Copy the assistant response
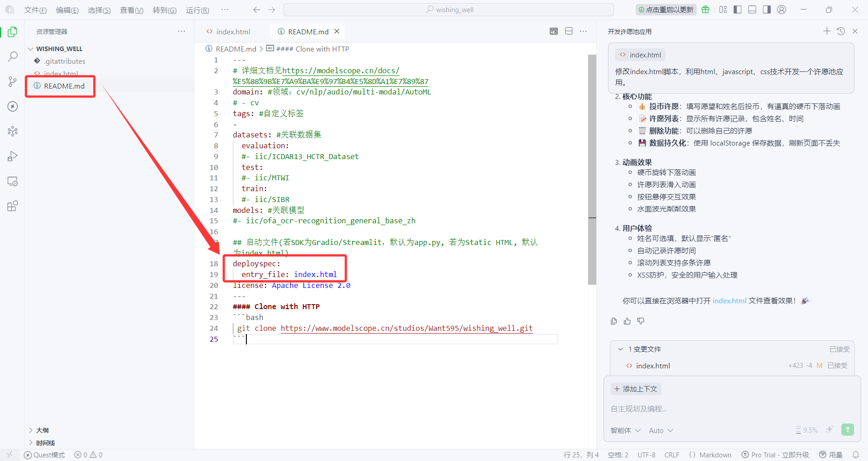 [613, 321]
